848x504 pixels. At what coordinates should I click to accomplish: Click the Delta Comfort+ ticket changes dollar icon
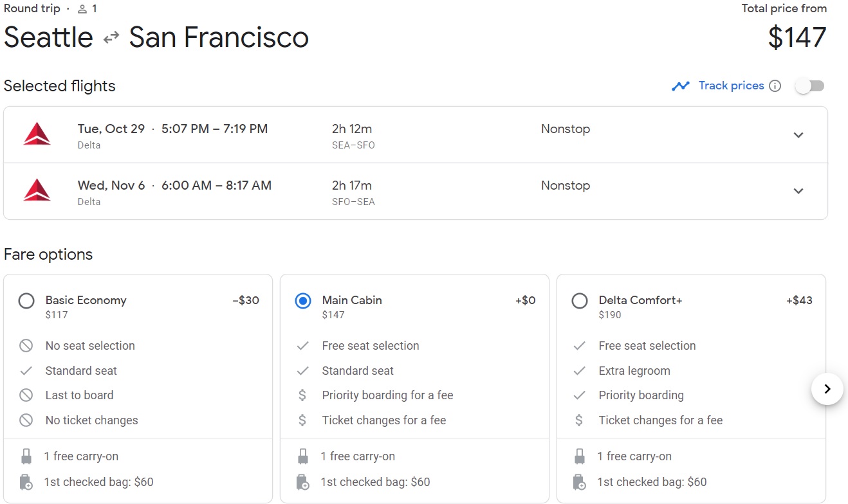579,420
